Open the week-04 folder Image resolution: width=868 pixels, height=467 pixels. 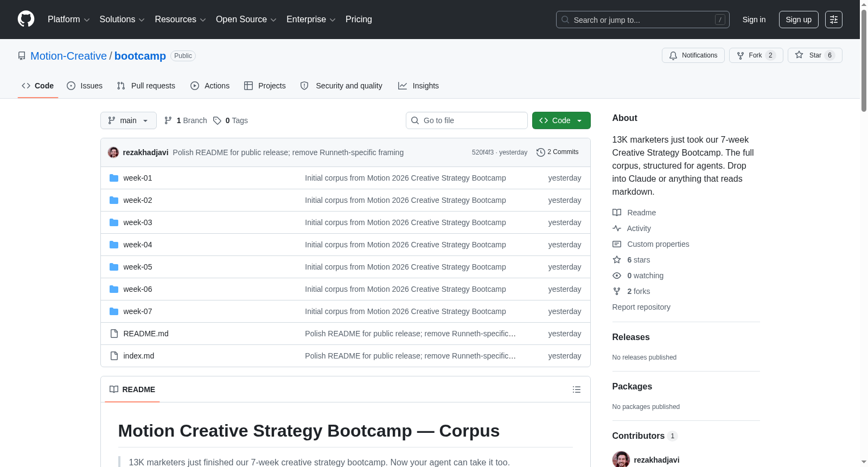coord(138,245)
